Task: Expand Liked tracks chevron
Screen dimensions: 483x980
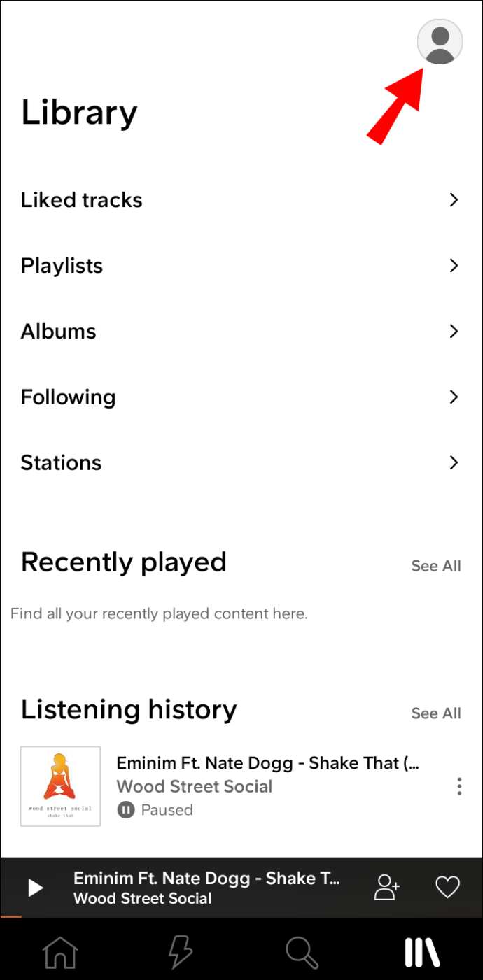Action: tap(454, 200)
